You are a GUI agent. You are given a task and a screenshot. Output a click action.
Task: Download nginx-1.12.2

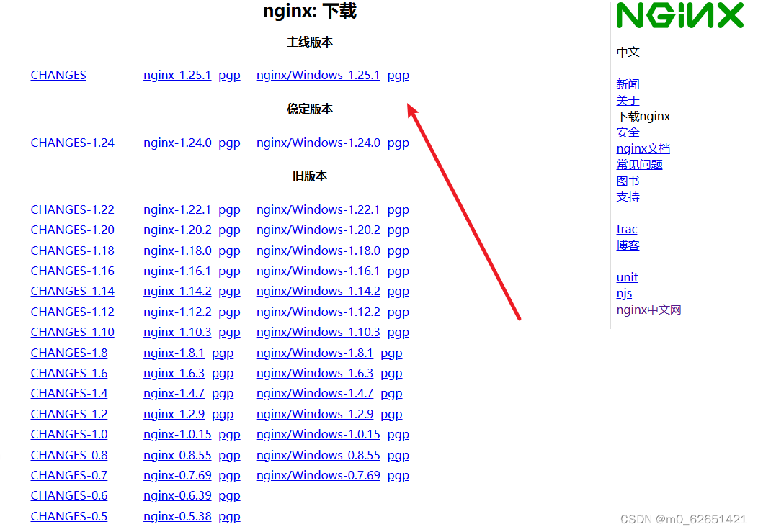coord(177,312)
